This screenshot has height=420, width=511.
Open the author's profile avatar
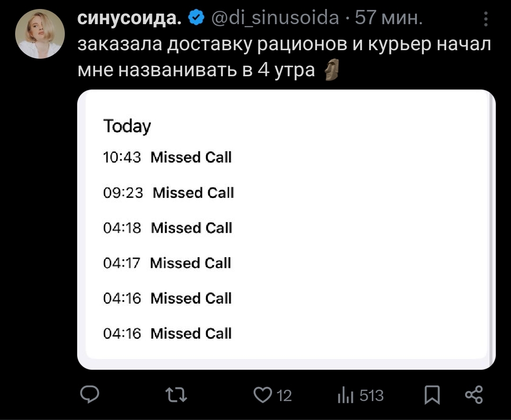40,34
